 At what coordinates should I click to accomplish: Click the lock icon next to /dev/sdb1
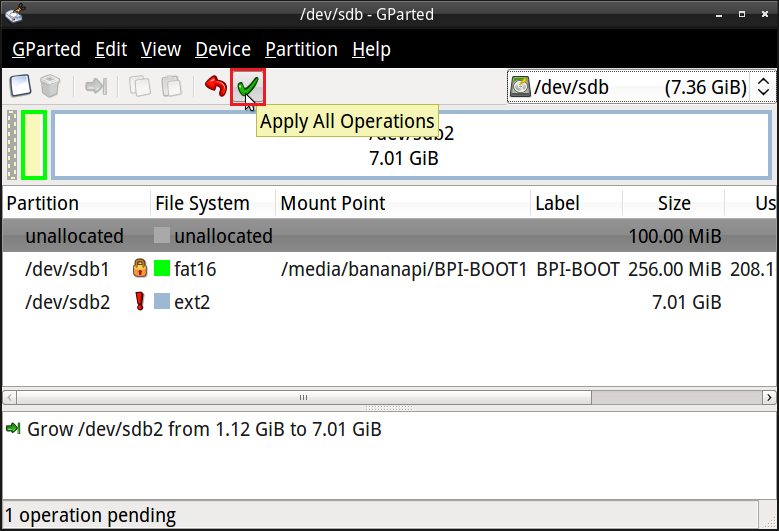139,269
